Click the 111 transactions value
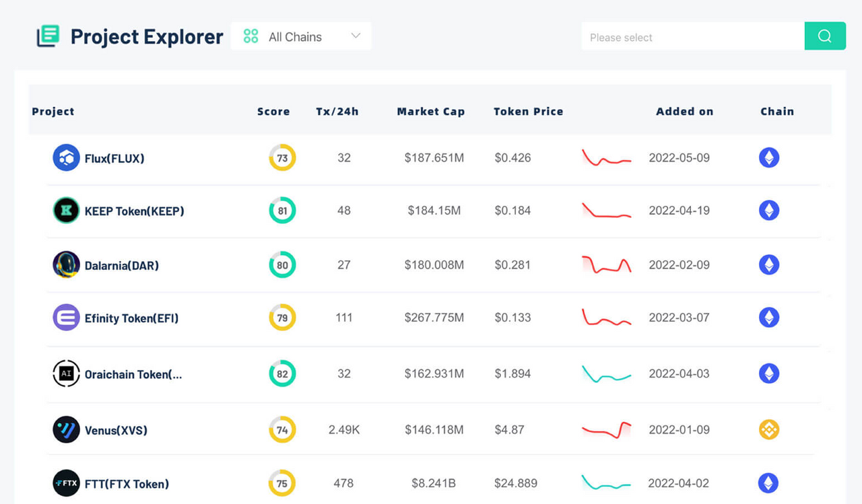862x504 pixels. [x=344, y=318]
